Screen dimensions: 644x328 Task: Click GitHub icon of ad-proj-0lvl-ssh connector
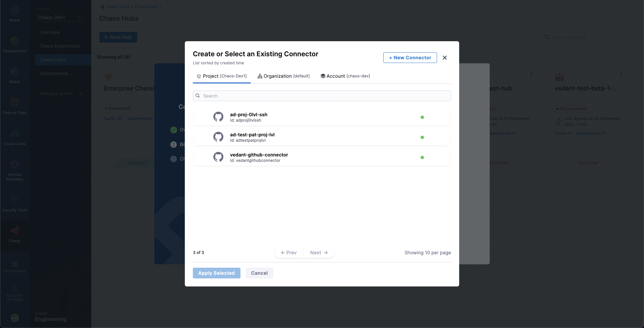tap(218, 117)
